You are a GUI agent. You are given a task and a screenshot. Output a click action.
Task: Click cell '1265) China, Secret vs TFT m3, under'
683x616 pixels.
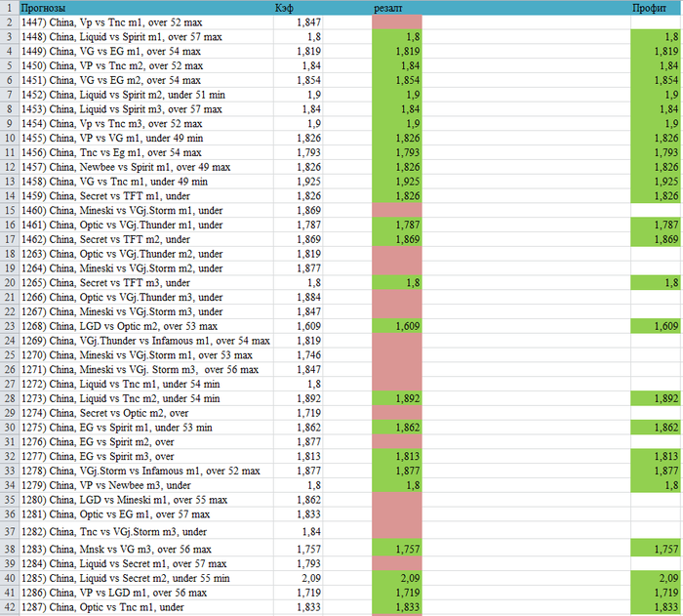pyautogui.click(x=146, y=282)
